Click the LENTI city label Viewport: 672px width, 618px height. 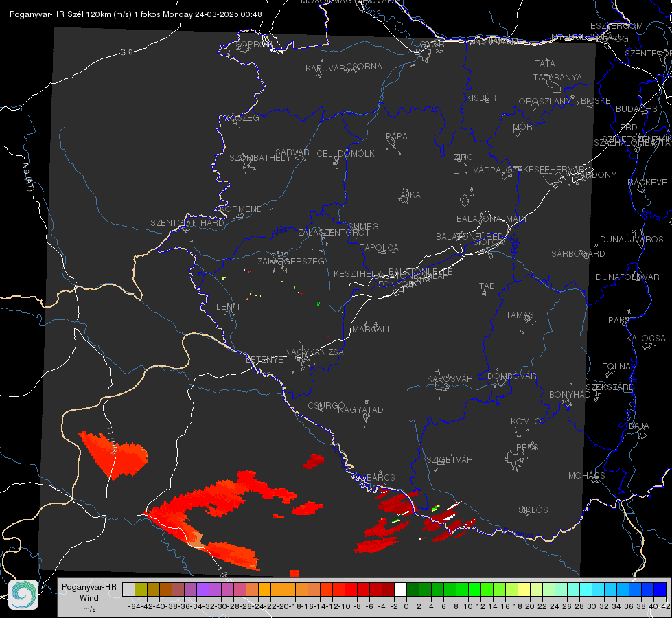click(x=228, y=307)
